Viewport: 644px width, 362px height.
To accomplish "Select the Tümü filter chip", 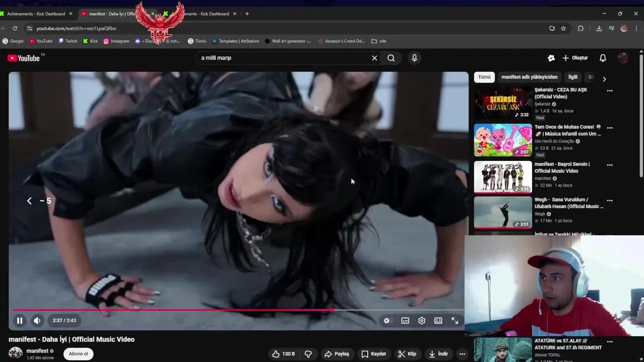I will [484, 77].
